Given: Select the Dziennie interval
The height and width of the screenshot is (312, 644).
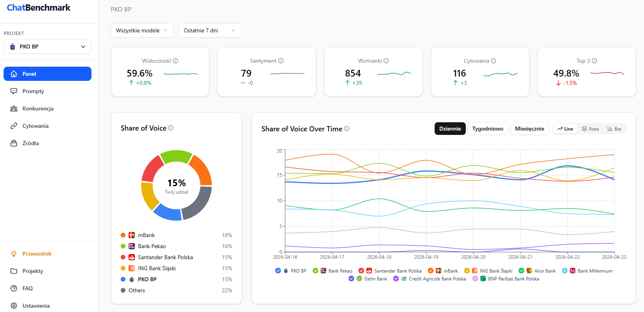Looking at the screenshot, I should coord(450,129).
